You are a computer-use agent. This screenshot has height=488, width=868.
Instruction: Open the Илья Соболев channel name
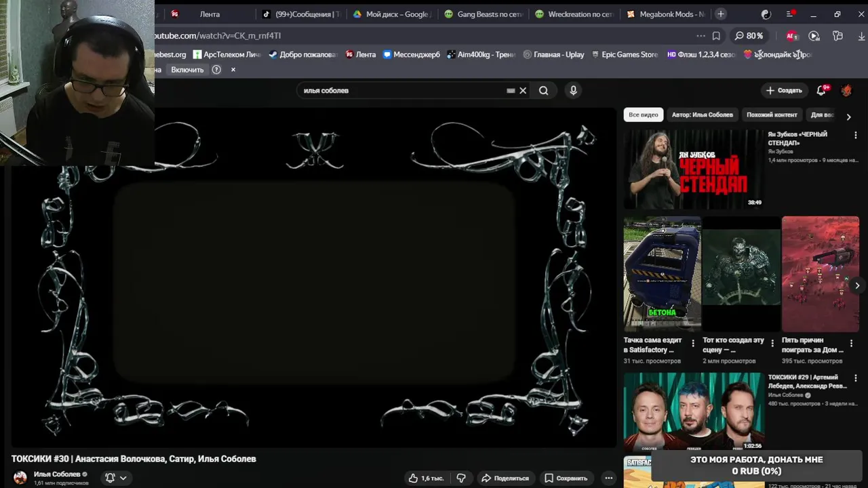click(x=57, y=474)
